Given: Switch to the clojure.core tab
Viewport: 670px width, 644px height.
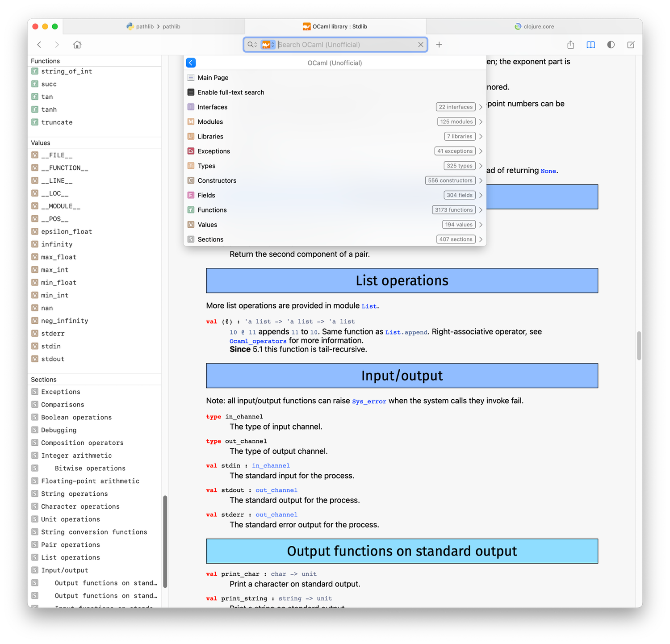Looking at the screenshot, I should (534, 27).
